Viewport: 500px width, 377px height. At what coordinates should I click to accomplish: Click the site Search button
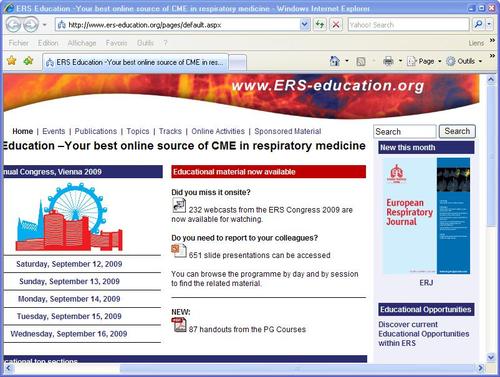tap(457, 131)
